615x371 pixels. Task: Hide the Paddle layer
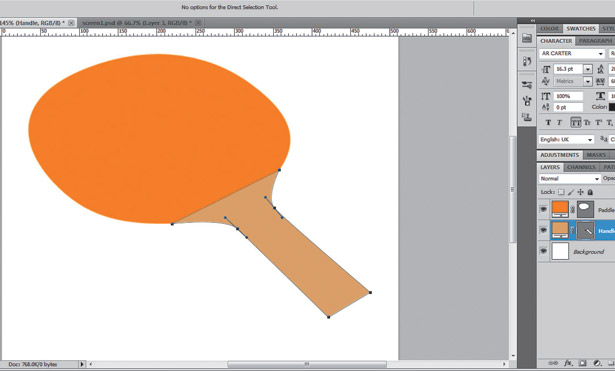click(543, 210)
